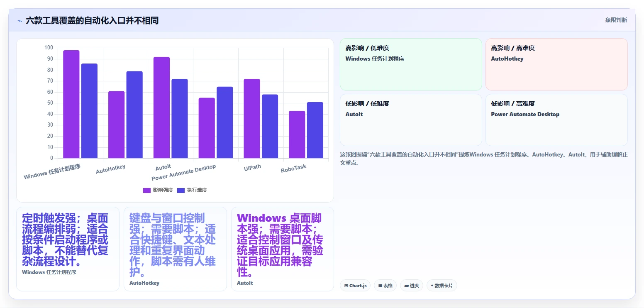Select the purple 影响强度 bar for UiPath
Viewport: 644px width, 308px height.
pos(252,119)
